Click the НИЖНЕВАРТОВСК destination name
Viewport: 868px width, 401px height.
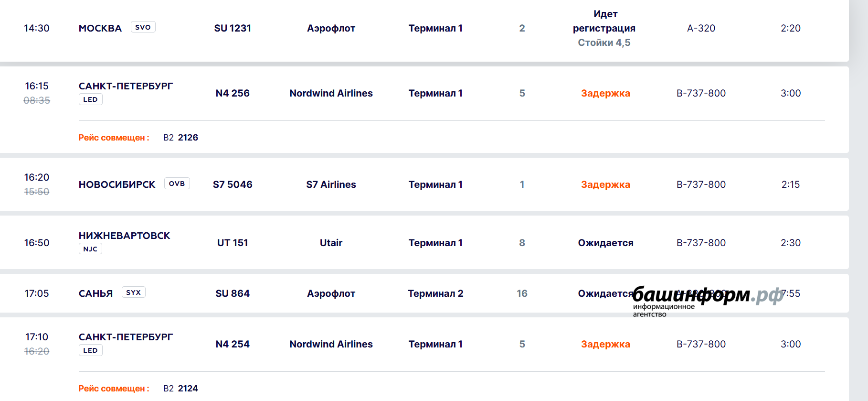(x=124, y=236)
